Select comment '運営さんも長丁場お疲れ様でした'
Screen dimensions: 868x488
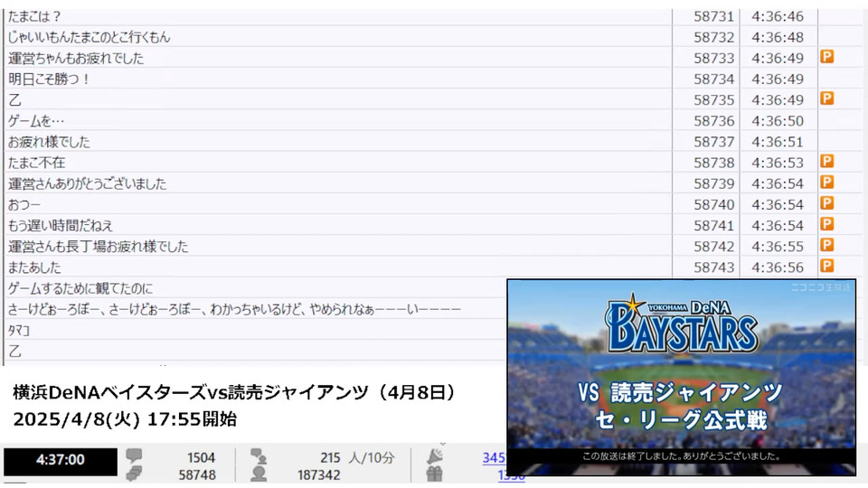(98, 246)
